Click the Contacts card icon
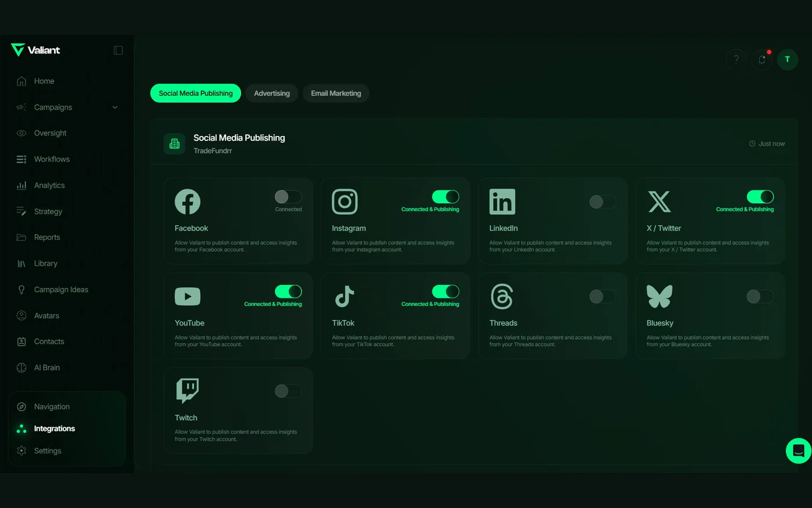The width and height of the screenshot is (812, 508). point(21,341)
